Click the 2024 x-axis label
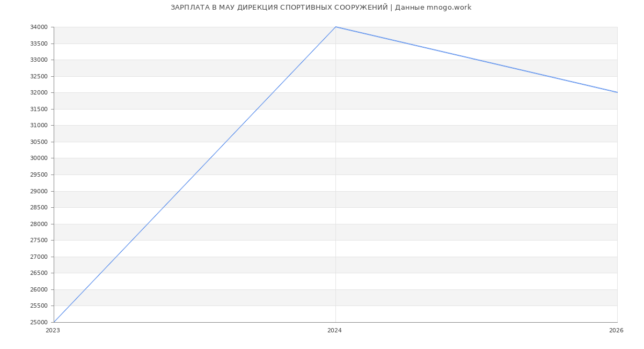The height and width of the screenshot is (349, 644). 334,330
